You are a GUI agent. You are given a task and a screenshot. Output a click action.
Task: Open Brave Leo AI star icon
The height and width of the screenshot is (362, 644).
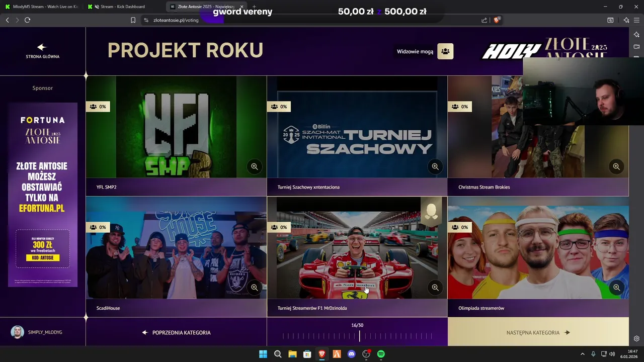click(626, 20)
